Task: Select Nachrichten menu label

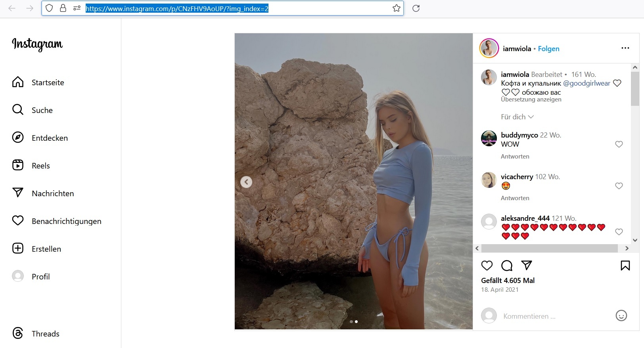Action: (53, 193)
